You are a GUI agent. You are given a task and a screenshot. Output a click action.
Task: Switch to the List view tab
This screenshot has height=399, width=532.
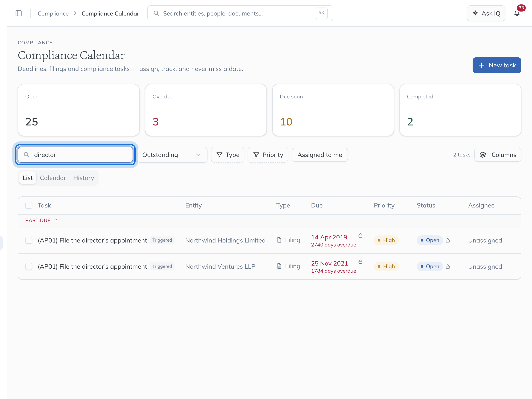[x=28, y=178]
